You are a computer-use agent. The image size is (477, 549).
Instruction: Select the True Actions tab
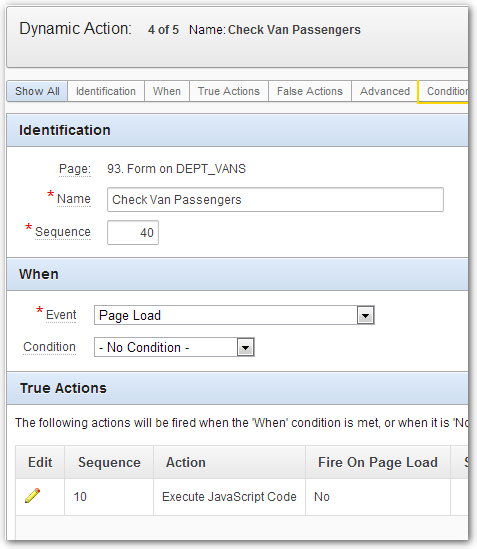coord(229,91)
